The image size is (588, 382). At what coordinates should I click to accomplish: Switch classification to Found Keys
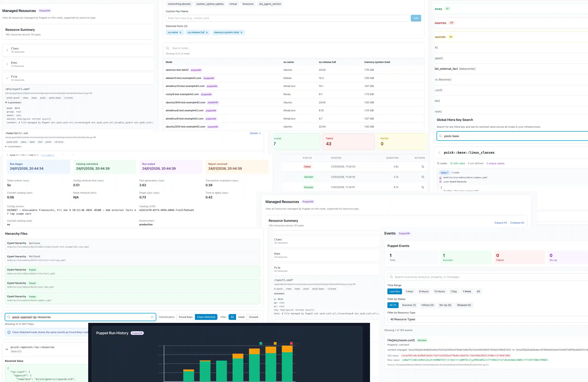pos(186,317)
